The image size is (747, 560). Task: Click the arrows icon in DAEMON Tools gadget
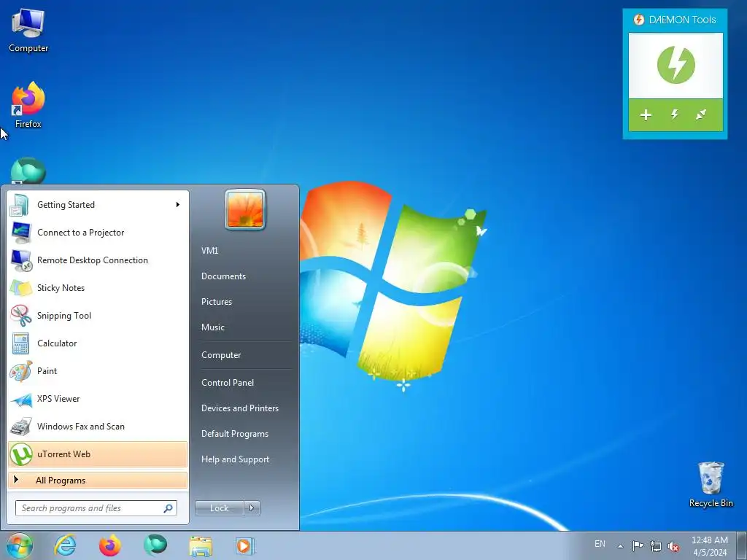click(x=701, y=114)
